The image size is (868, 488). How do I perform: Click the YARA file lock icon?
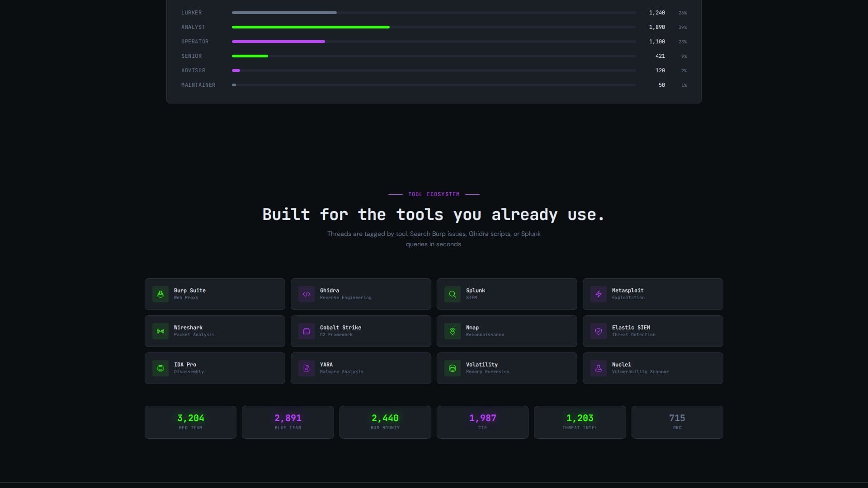pyautogui.click(x=307, y=368)
